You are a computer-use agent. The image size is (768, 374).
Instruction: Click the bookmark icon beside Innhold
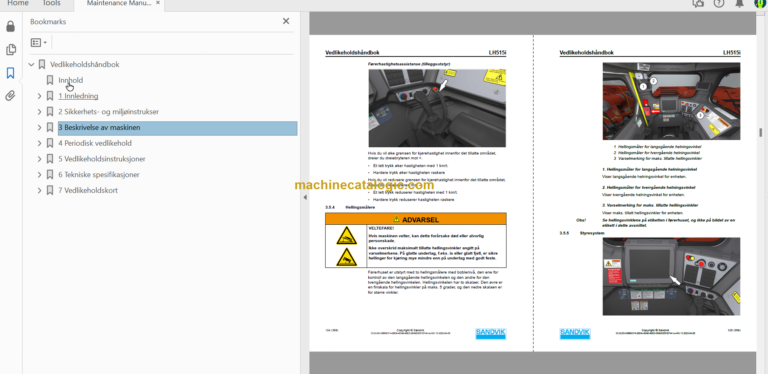point(49,80)
